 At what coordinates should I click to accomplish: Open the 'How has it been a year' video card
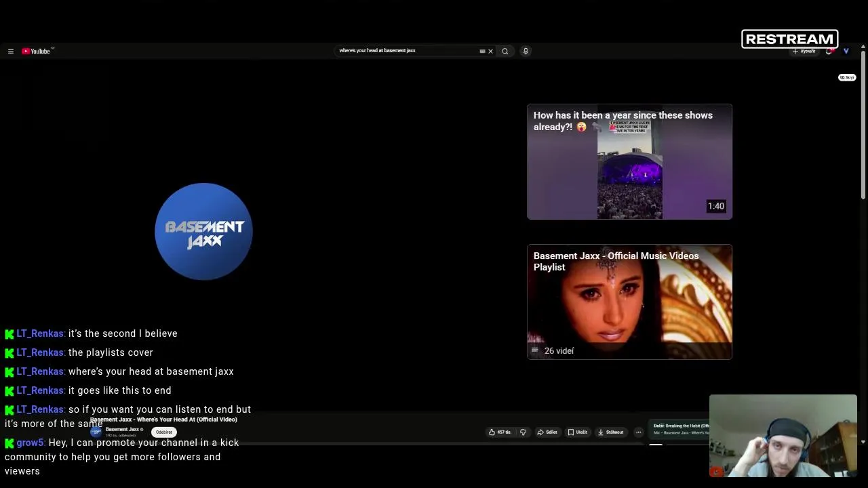point(629,161)
